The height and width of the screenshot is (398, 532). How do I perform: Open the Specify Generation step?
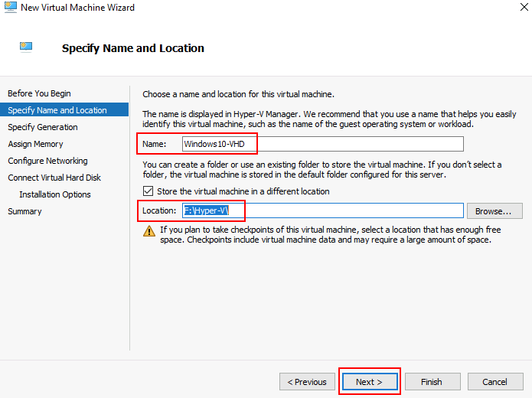pyautogui.click(x=43, y=127)
